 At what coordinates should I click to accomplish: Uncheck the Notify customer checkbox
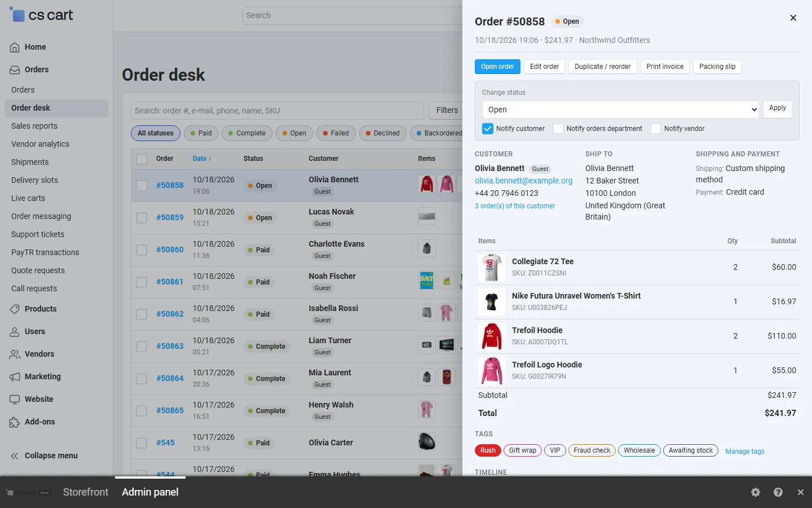coord(488,129)
